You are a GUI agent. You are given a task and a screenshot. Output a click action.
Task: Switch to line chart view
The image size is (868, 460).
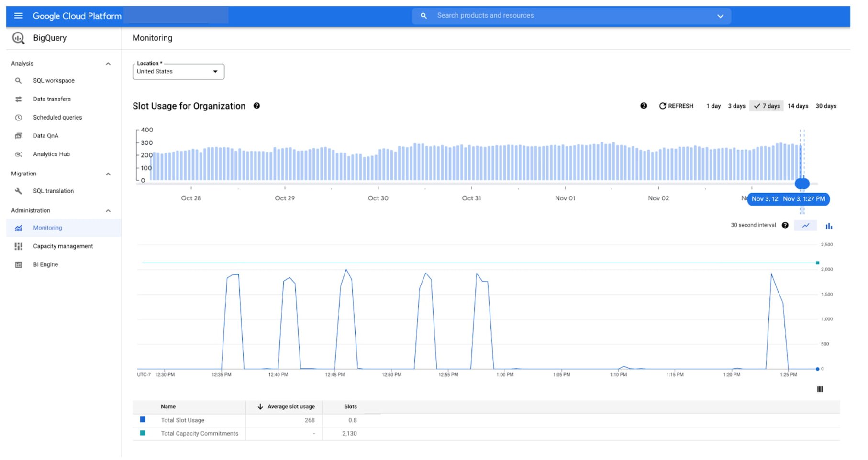click(806, 226)
